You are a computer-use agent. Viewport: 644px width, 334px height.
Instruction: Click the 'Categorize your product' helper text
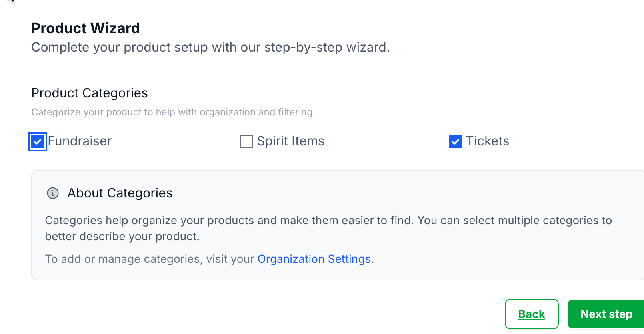pos(173,112)
